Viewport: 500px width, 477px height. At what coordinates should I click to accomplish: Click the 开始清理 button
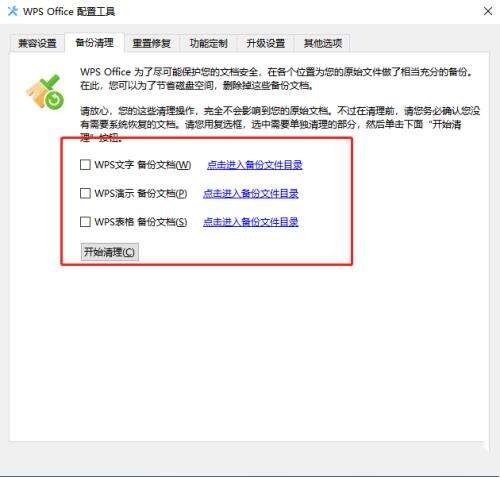110,252
